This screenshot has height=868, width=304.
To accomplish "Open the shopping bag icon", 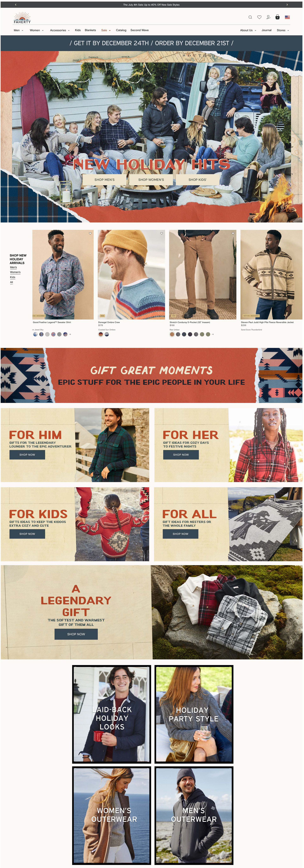I will [277, 17].
